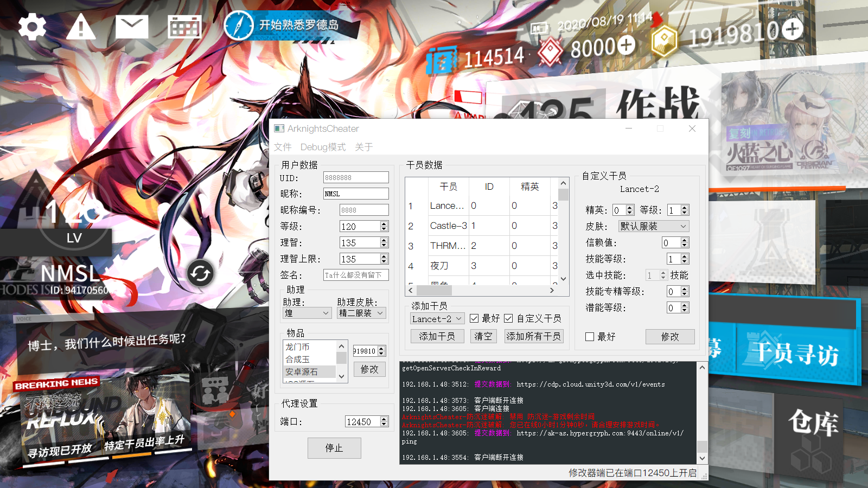Adjust the proxy port 12450 spinner
This screenshot has height=488, width=868.
(x=384, y=421)
